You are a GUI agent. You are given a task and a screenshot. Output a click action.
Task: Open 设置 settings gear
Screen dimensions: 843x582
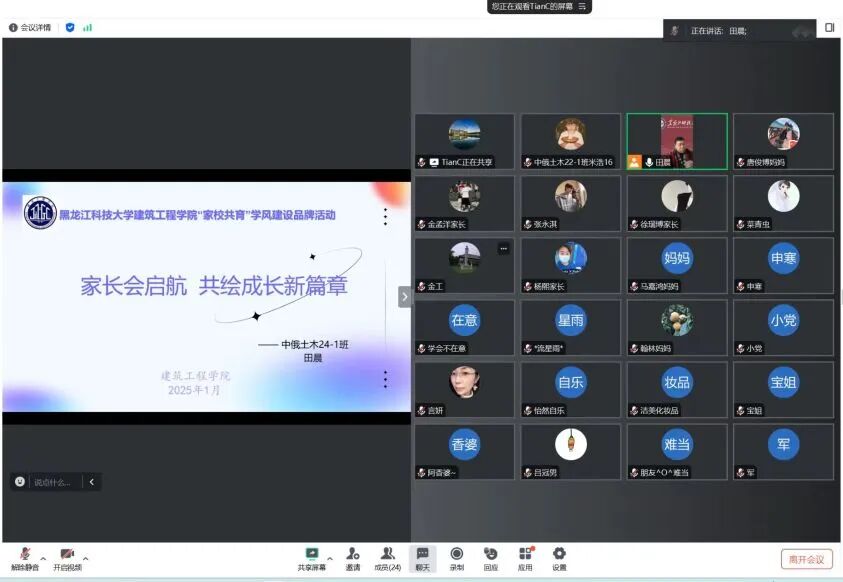pos(559,554)
